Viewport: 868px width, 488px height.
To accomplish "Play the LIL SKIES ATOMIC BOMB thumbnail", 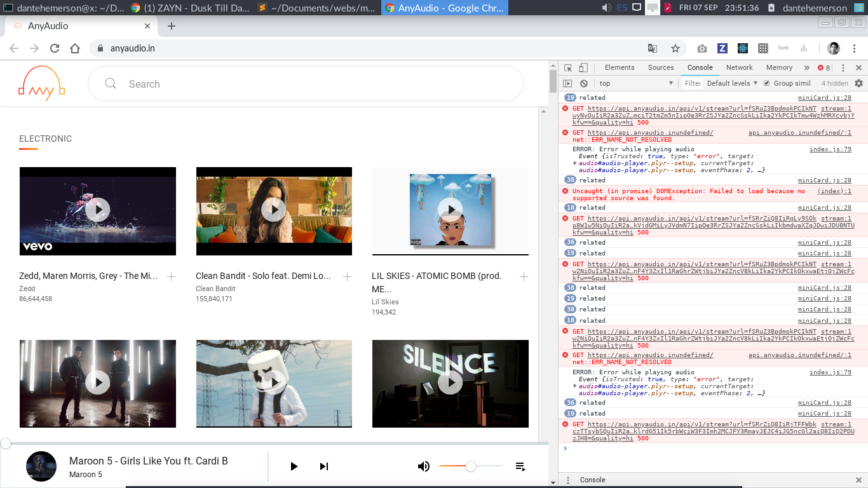I will tap(451, 210).
